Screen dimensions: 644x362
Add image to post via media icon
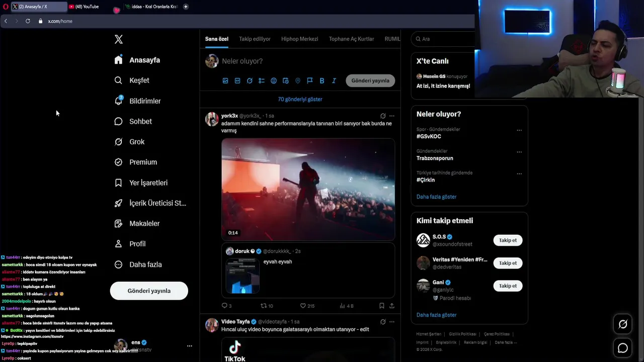coord(225,80)
